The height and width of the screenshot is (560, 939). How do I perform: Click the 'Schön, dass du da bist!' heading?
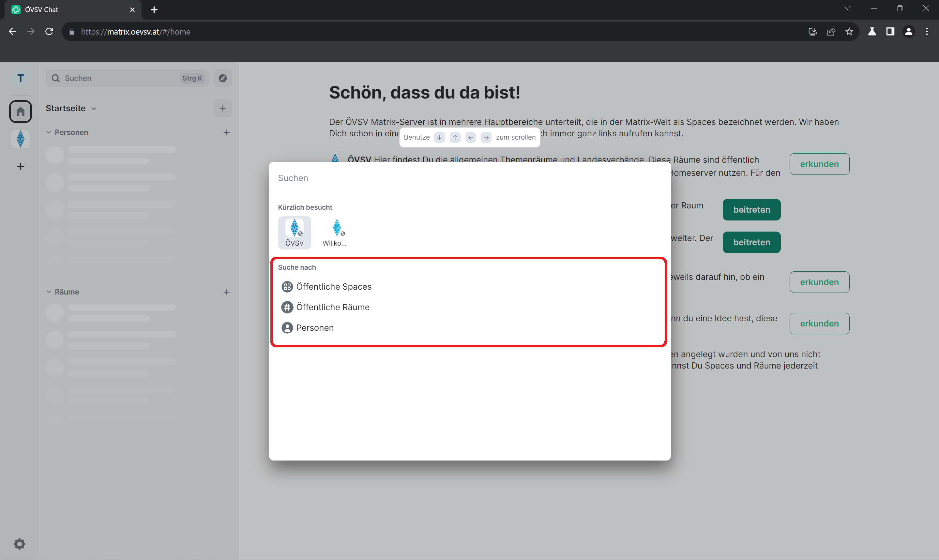[x=424, y=92]
